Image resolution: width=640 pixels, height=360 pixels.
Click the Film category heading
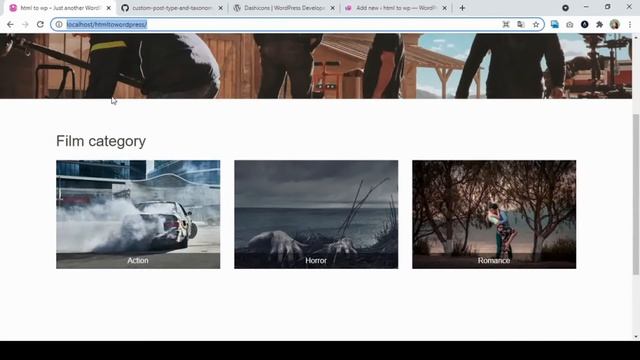101,141
